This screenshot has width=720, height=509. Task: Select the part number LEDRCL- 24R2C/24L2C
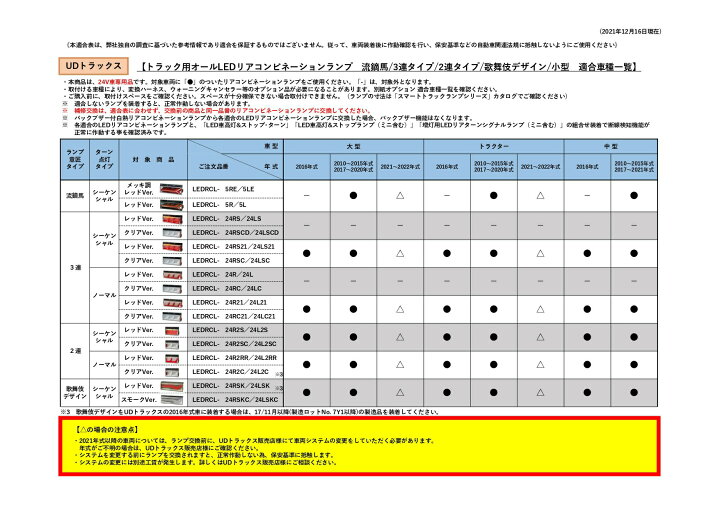point(230,372)
